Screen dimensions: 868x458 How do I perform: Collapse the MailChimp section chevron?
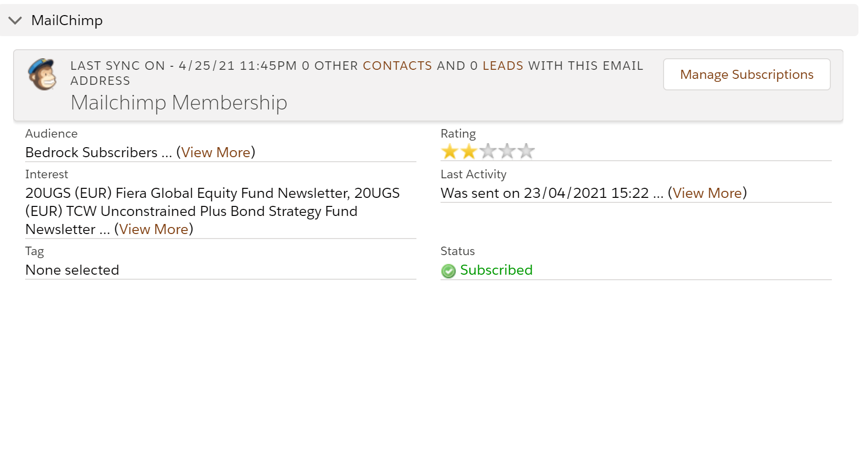pos(15,21)
